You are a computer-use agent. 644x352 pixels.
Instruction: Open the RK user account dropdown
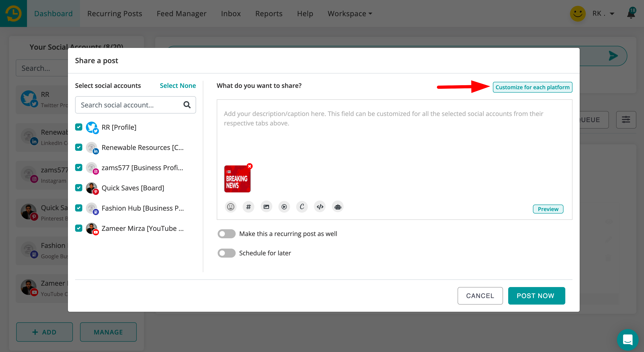pos(604,13)
